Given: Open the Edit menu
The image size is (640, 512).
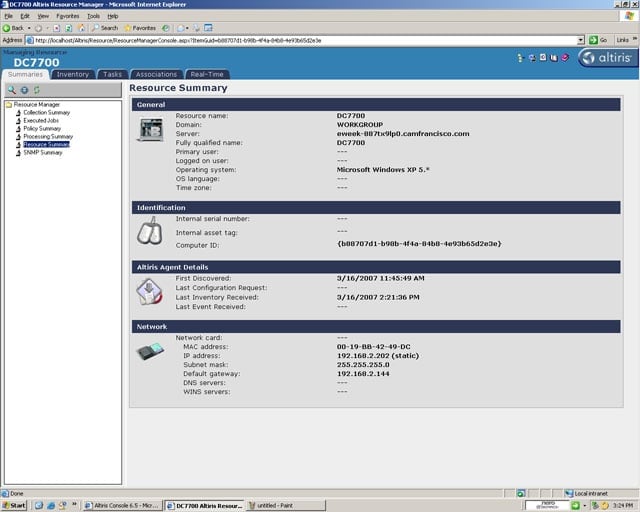Looking at the screenshot, I should point(25,16).
